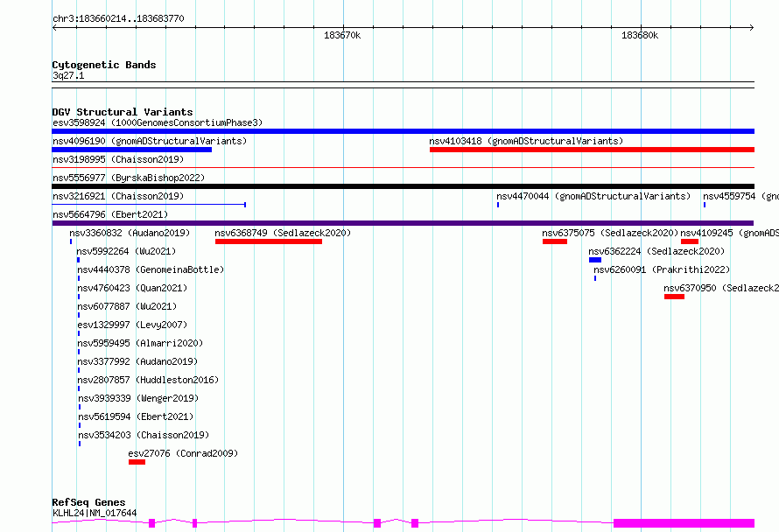Click esv1329997 (Levy2007) label
Viewport: 779px width, 532px height.
click(132, 325)
